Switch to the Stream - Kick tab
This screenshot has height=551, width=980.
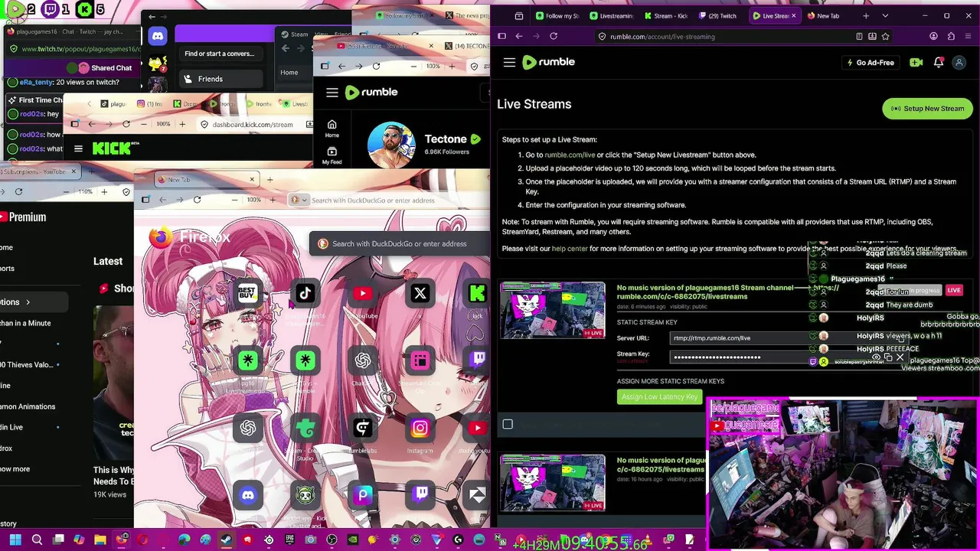tap(665, 15)
